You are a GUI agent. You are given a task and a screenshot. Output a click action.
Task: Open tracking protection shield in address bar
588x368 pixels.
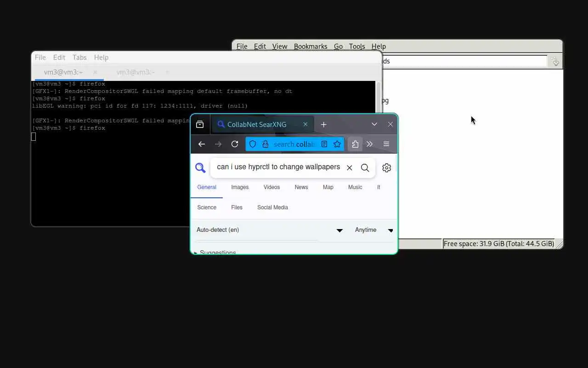click(x=253, y=144)
